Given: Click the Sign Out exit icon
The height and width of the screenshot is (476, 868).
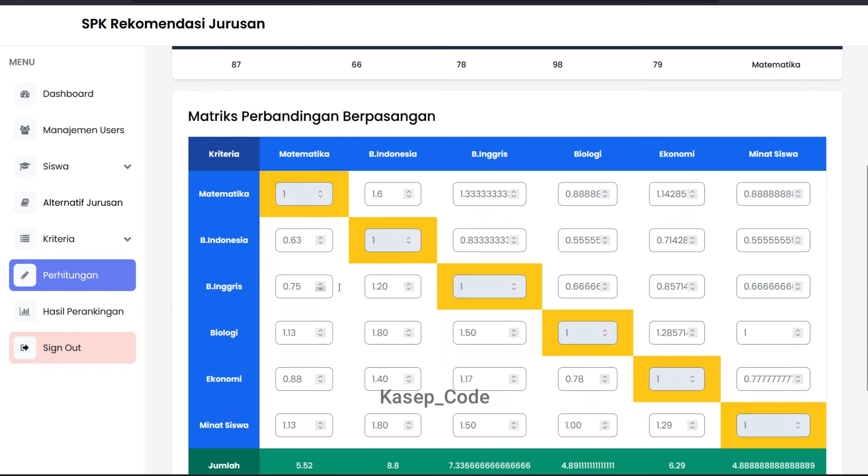Looking at the screenshot, I should (25, 348).
